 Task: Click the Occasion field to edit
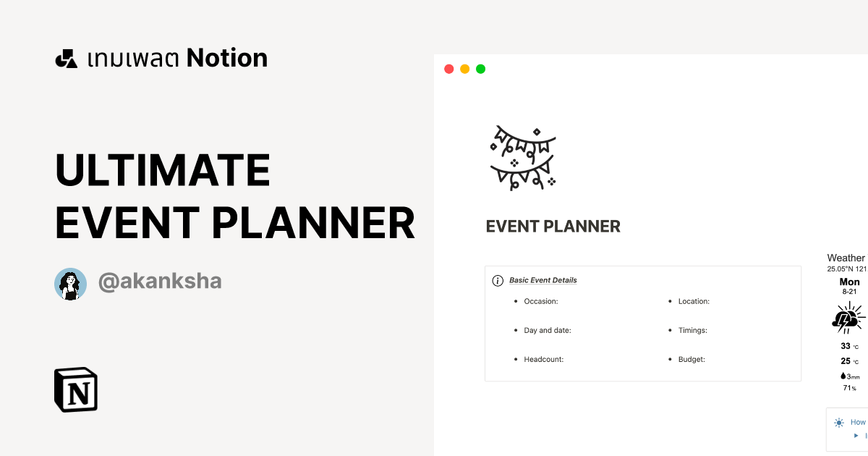(x=541, y=301)
